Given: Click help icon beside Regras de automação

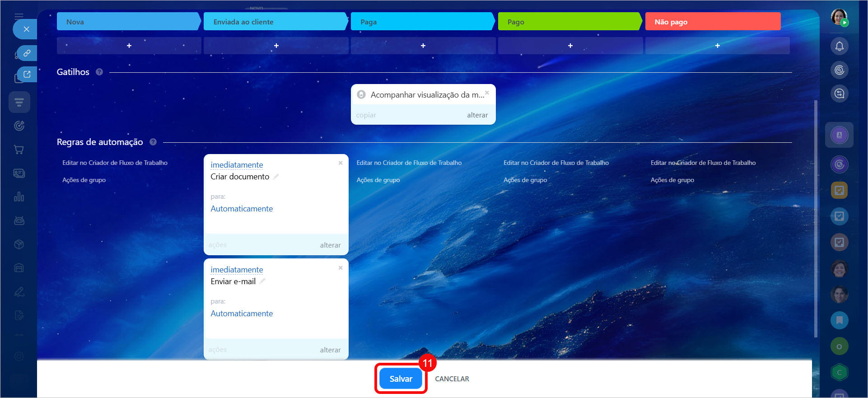Looking at the screenshot, I should [x=153, y=142].
